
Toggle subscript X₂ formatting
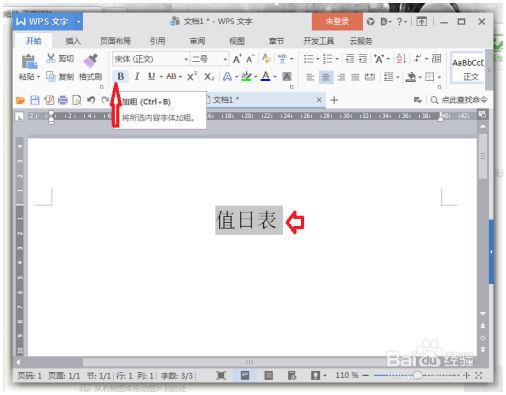(x=209, y=77)
